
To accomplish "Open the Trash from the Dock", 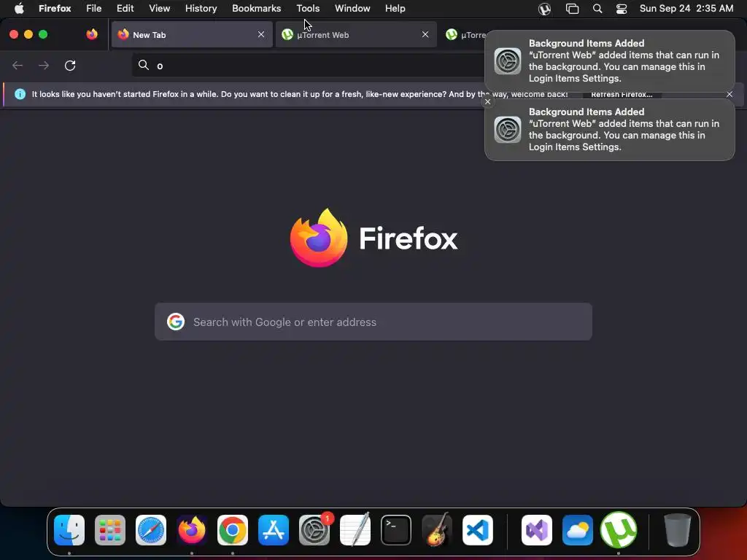I will tap(678, 530).
